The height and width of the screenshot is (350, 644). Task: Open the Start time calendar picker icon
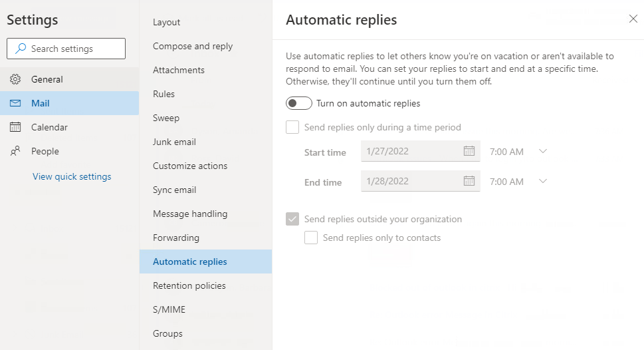coord(469,151)
